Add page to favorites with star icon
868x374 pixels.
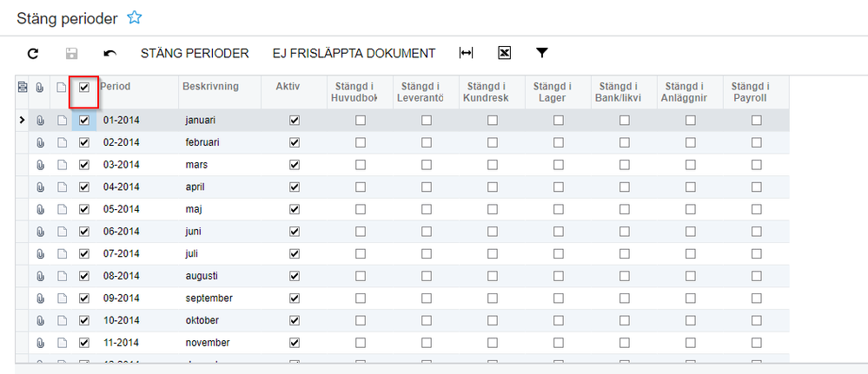[135, 16]
